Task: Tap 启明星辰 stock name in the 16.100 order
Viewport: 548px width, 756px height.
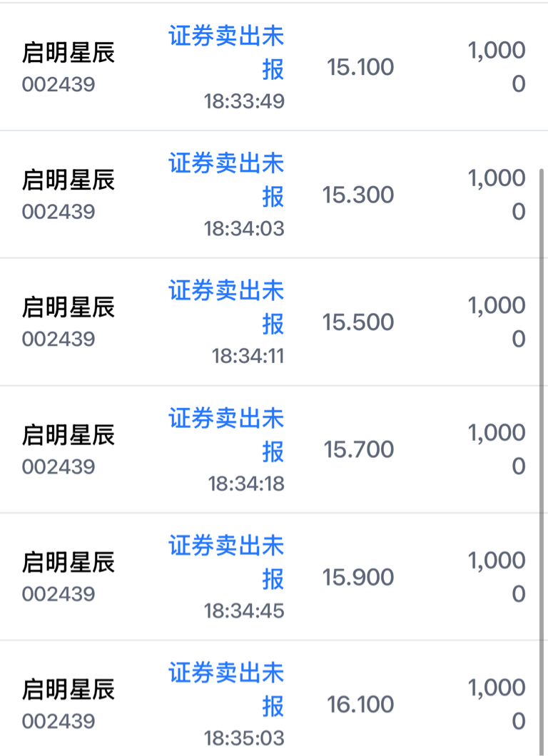Action: [68, 690]
